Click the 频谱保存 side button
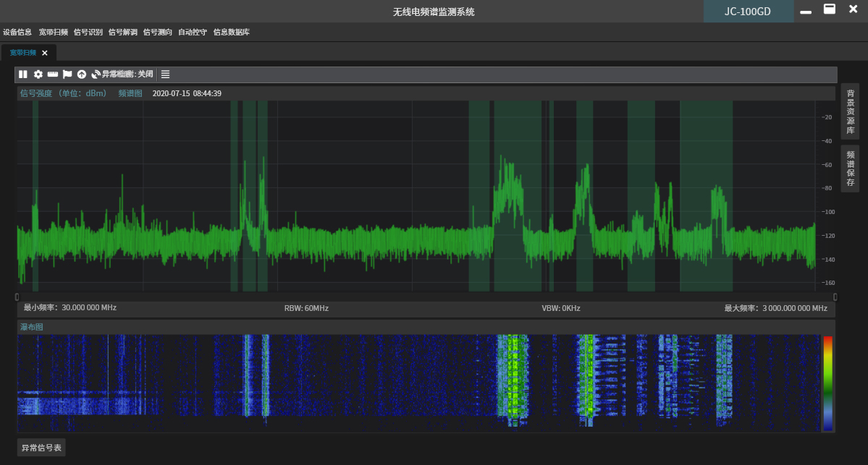868x465 pixels. tap(851, 168)
